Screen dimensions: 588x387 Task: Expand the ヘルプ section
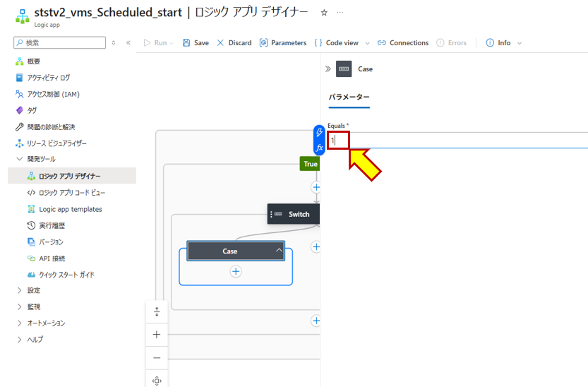(20, 340)
